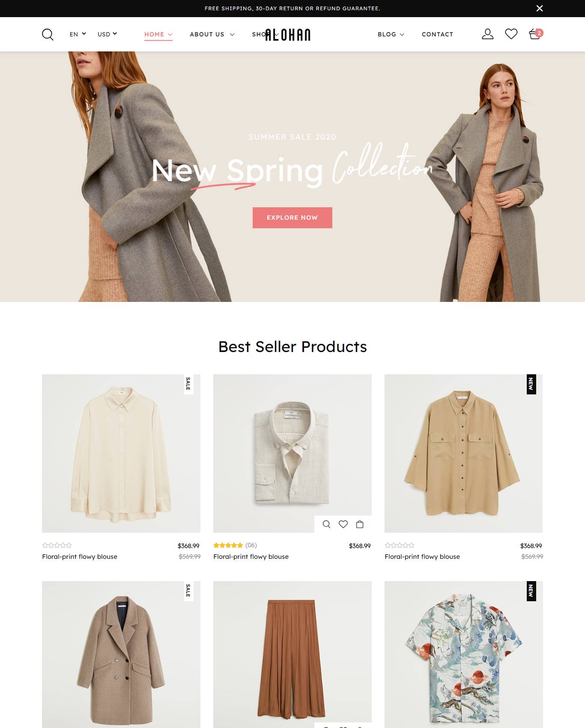Open the user account icon
The image size is (585, 728).
click(x=487, y=34)
